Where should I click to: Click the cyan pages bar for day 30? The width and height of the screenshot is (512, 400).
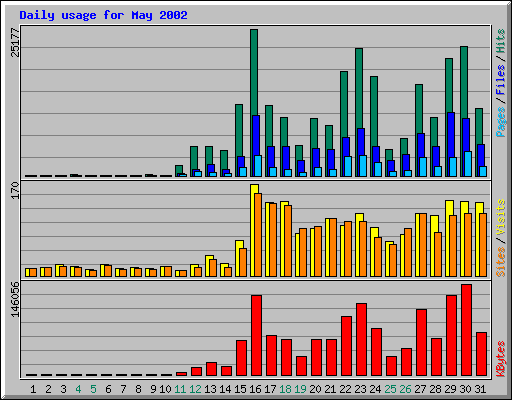point(468,164)
